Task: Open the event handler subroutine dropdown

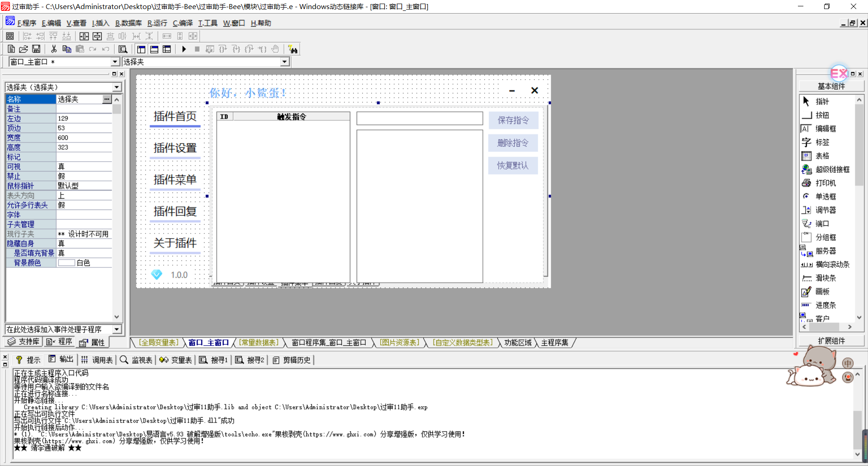Action: tap(117, 329)
